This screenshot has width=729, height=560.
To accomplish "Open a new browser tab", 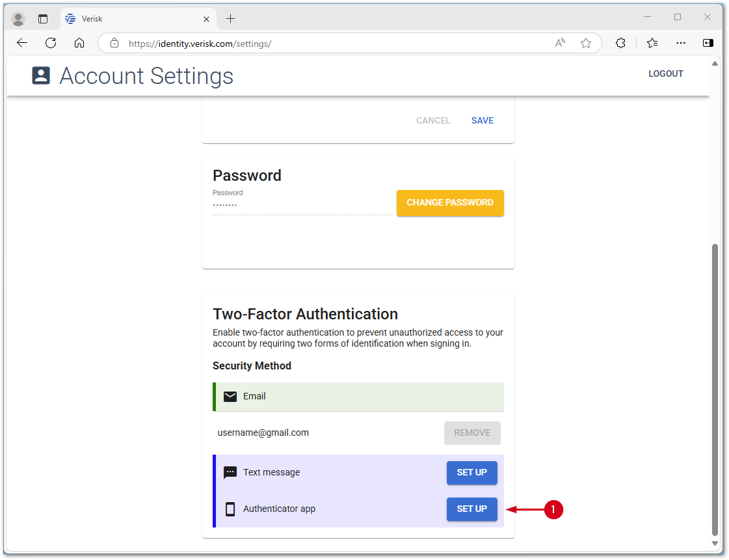I will click(x=230, y=19).
